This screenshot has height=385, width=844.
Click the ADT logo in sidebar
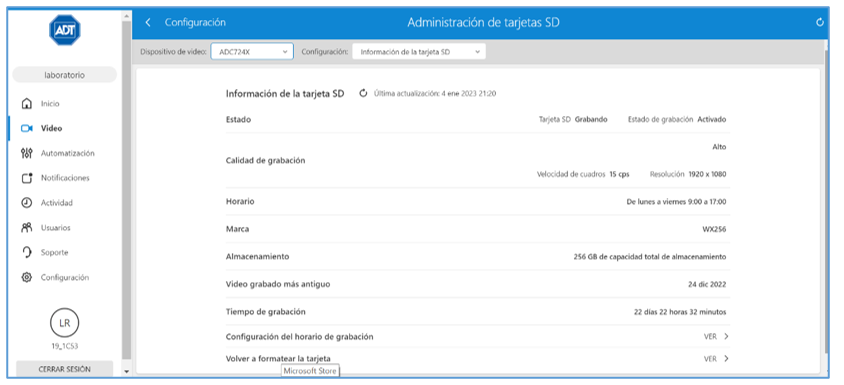65,30
